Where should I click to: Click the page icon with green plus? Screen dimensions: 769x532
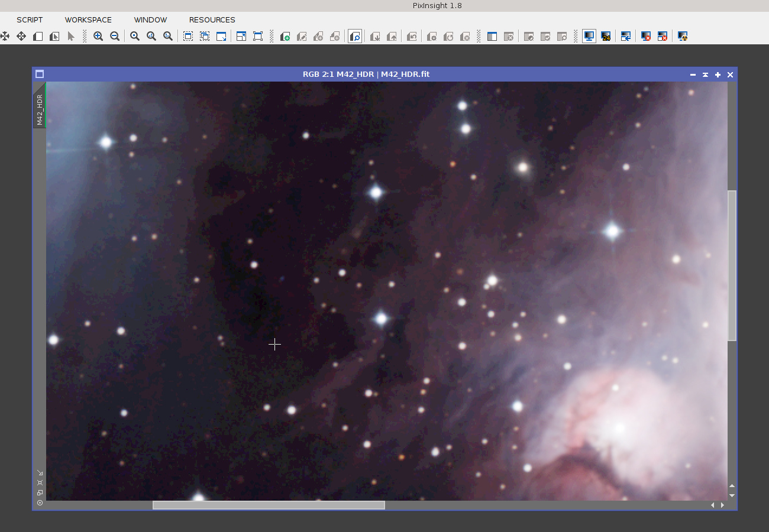coord(285,36)
